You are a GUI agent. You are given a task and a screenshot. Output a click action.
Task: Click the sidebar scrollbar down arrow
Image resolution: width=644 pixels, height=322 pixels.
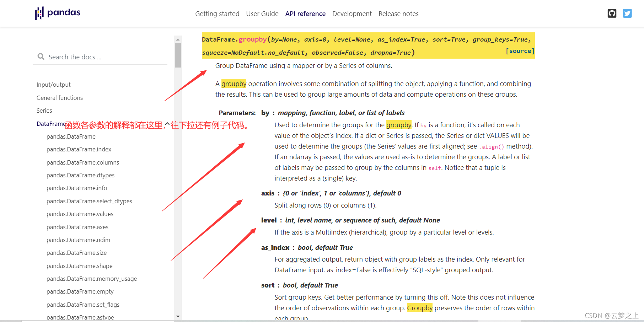tap(178, 316)
